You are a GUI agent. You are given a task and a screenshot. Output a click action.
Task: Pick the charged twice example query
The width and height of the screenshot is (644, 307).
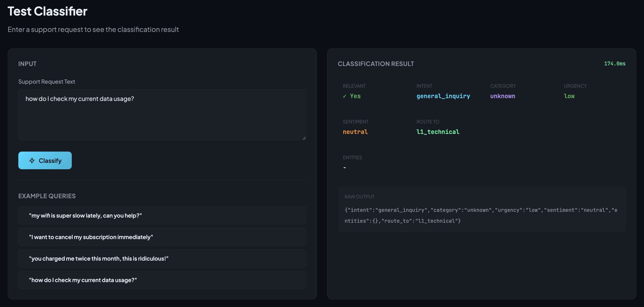[162, 258]
